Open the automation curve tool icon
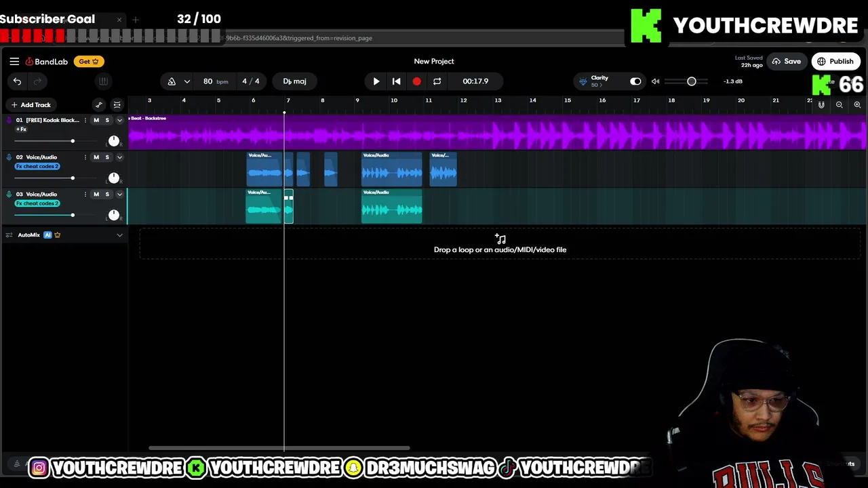The height and width of the screenshot is (488, 868). [x=99, y=104]
